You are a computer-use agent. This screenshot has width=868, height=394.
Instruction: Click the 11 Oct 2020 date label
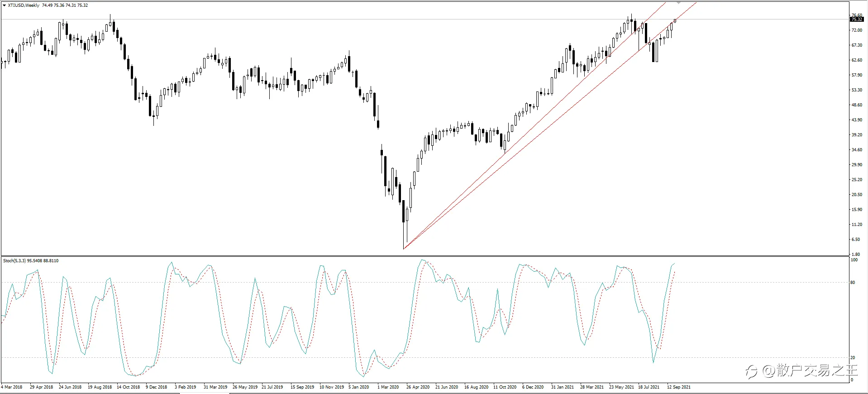(x=505, y=387)
